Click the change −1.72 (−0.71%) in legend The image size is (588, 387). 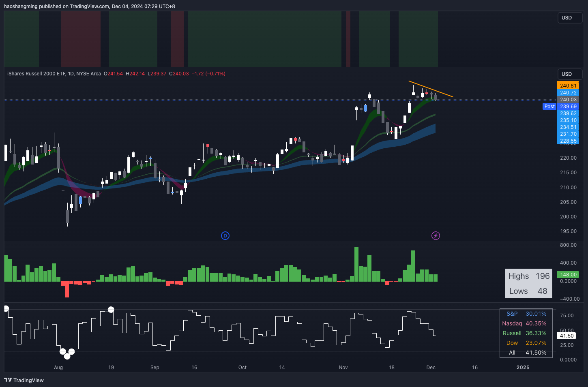(x=208, y=74)
